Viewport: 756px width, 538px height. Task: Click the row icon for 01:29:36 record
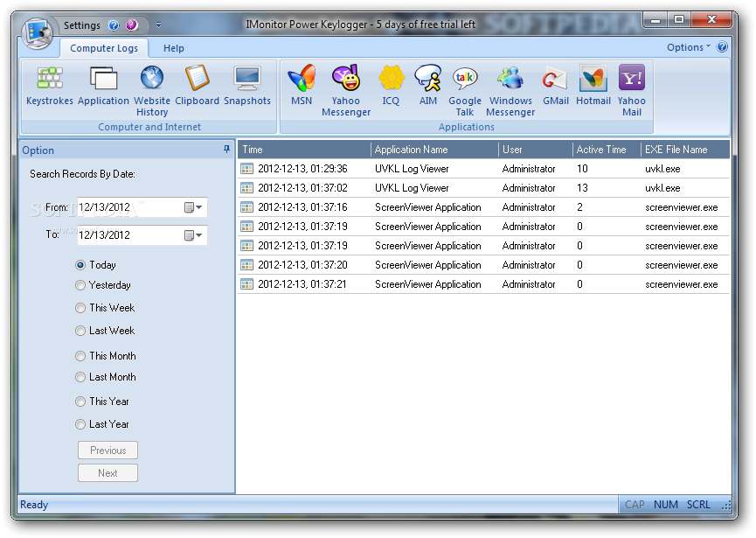tap(246, 169)
